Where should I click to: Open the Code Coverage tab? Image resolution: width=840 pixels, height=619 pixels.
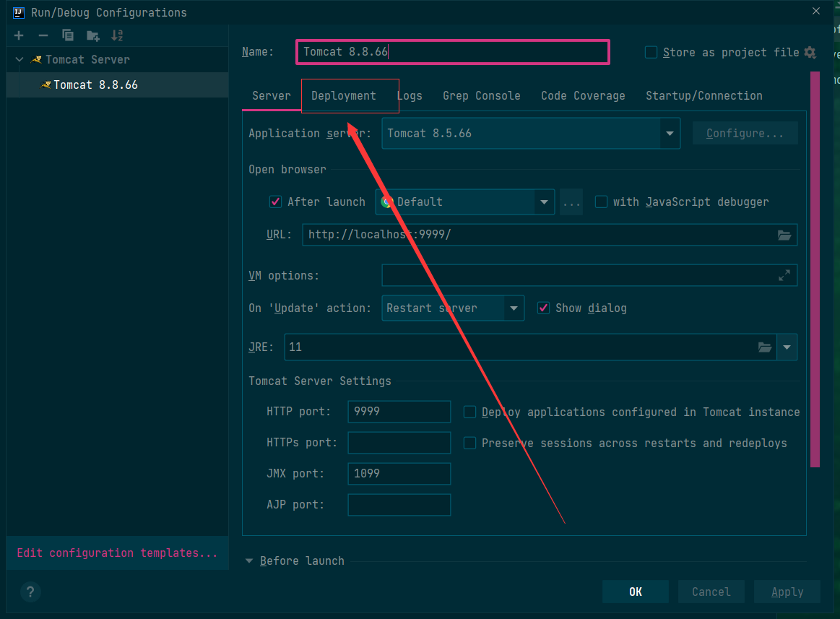583,96
